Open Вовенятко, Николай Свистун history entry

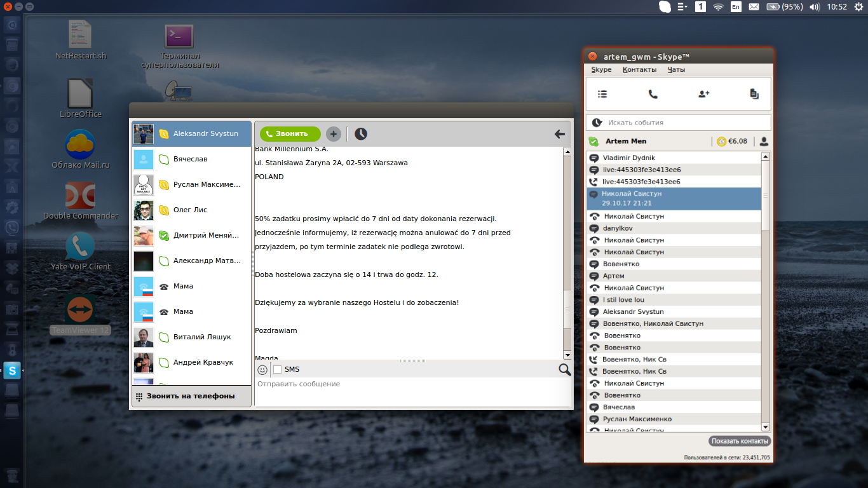674,323
